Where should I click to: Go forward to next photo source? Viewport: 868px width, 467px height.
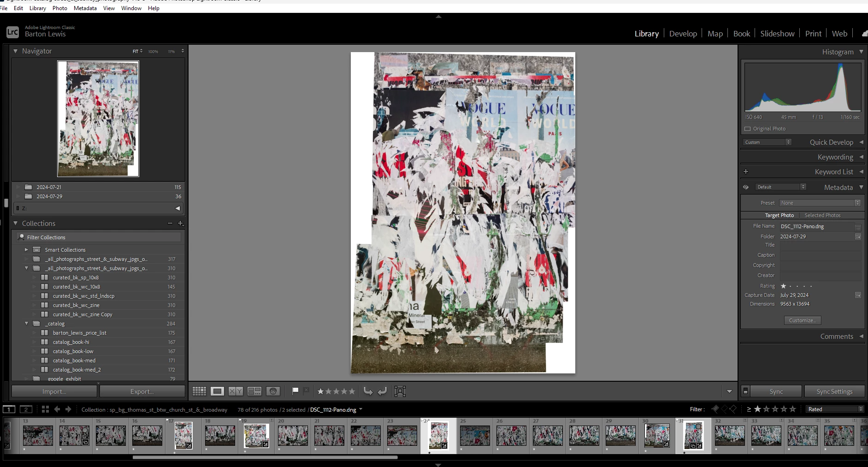[68, 409]
